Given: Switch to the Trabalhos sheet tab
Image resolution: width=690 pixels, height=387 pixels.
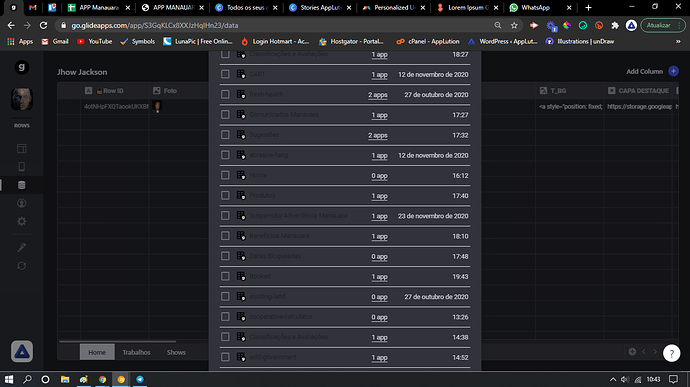Looking at the screenshot, I should 136,352.
